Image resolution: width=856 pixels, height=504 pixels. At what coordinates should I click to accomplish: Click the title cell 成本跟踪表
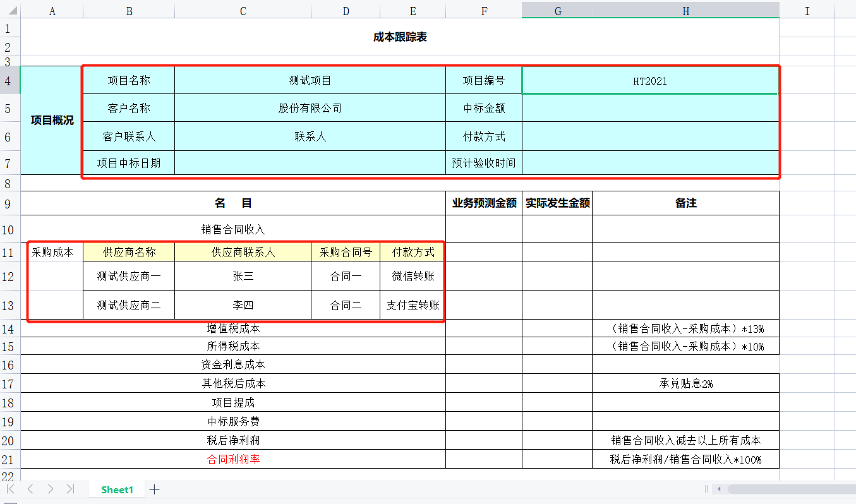400,37
